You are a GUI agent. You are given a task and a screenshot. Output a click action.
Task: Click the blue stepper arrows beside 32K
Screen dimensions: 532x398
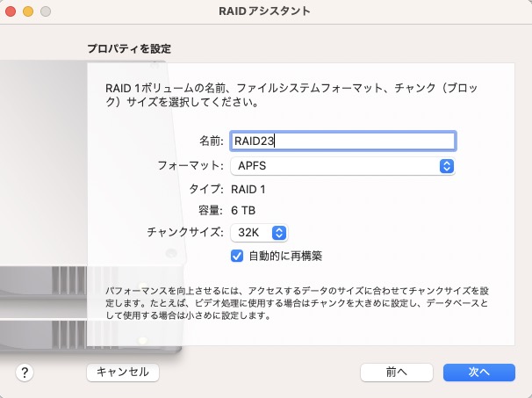click(x=279, y=233)
